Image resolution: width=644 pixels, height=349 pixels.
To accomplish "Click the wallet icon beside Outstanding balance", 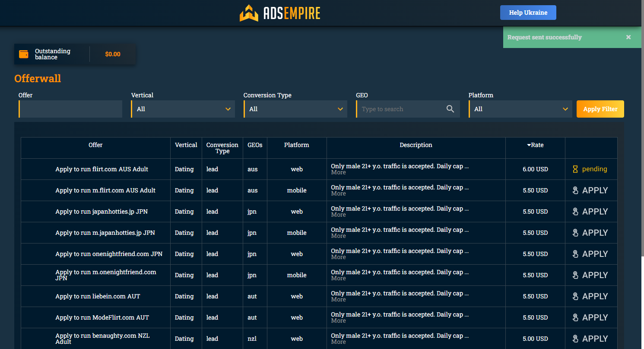I will [24, 54].
